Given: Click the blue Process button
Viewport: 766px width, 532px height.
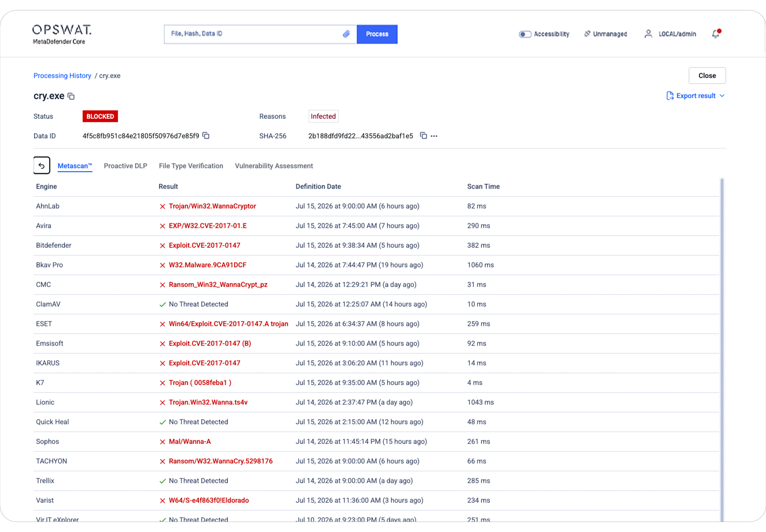Looking at the screenshot, I should pos(377,34).
